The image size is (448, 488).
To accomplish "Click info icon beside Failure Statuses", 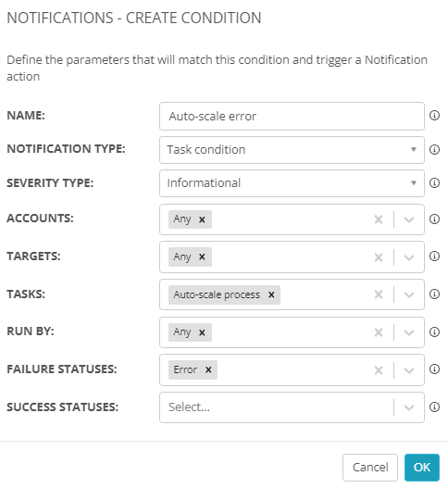I will 434,369.
